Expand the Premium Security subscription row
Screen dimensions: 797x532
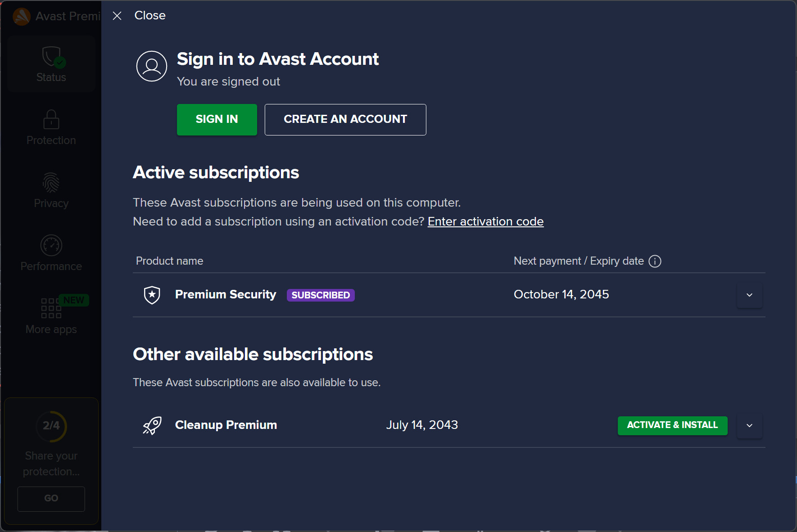click(x=749, y=295)
